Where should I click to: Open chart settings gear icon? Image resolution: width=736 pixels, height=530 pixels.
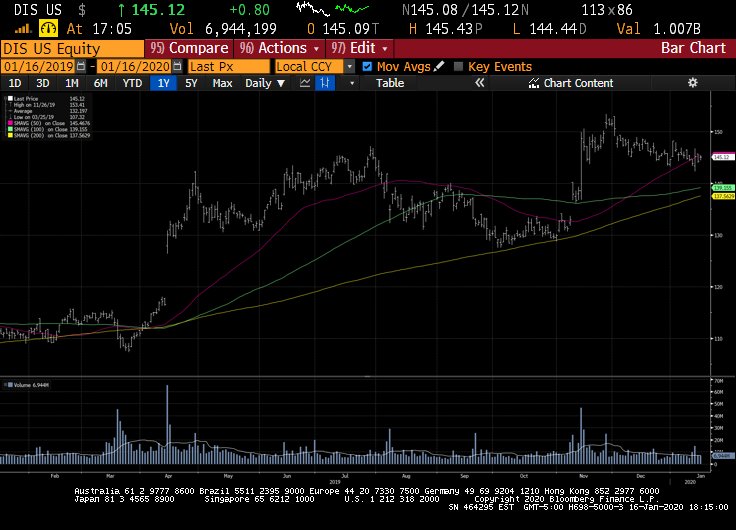tap(692, 83)
